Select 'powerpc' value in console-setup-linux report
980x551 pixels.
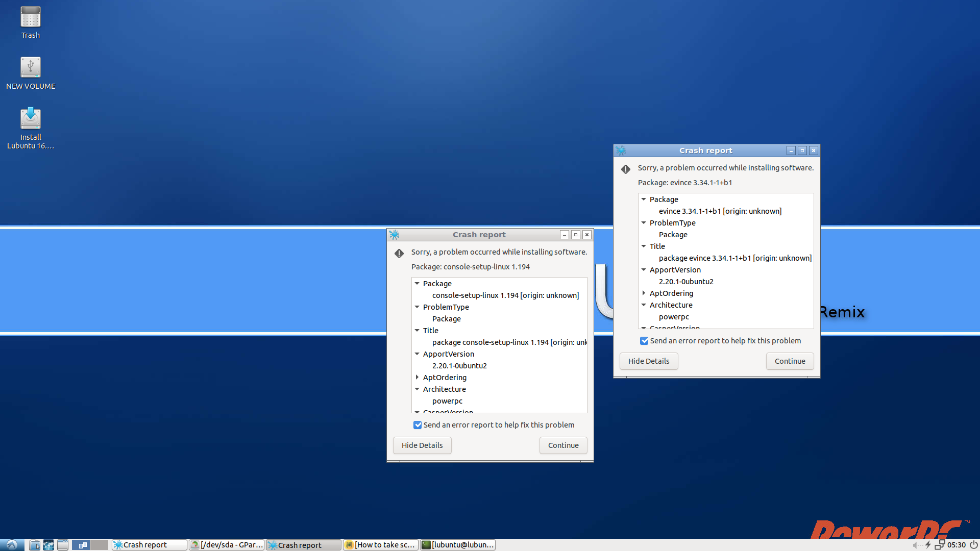pos(447,401)
